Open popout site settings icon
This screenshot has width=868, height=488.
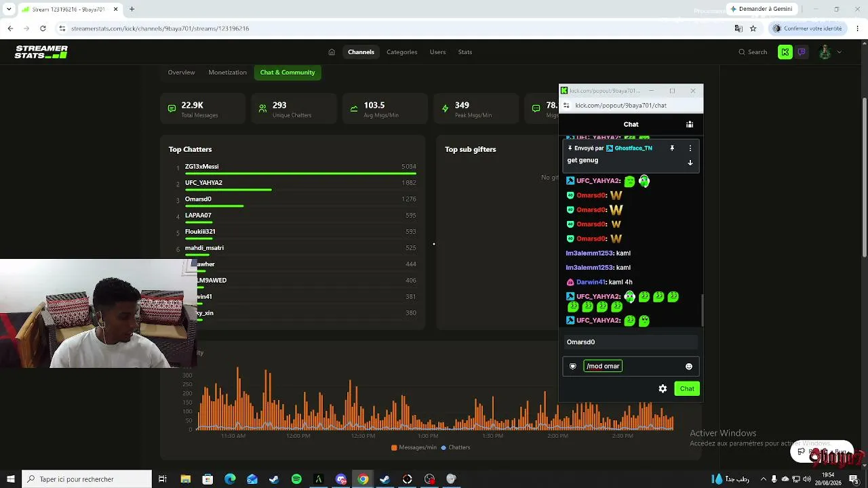pos(567,106)
